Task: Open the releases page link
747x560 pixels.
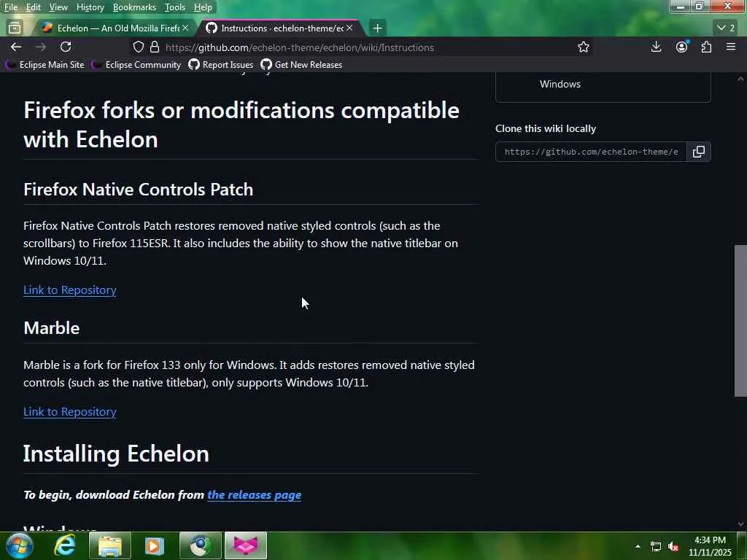Action: [255, 495]
